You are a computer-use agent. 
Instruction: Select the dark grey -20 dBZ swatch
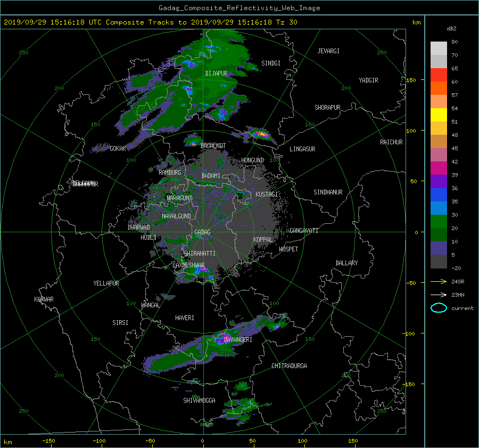point(439,261)
